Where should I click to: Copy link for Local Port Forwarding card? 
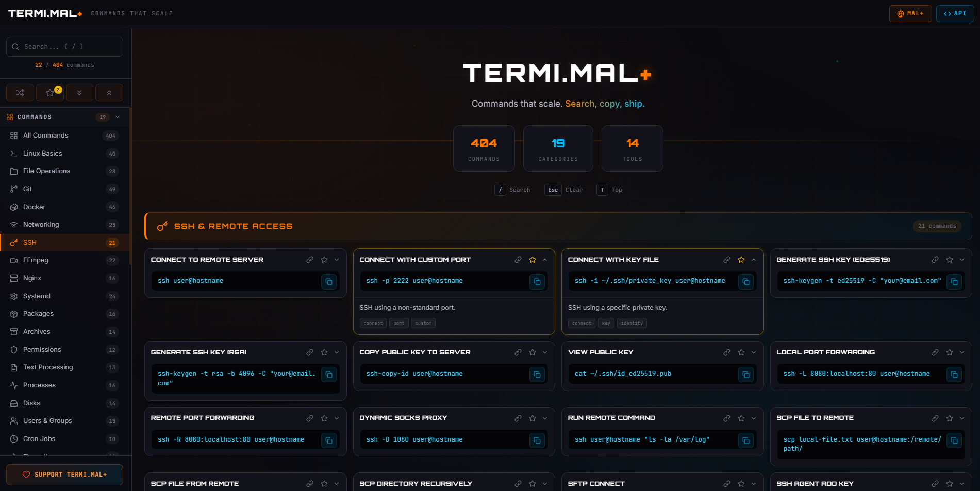[935, 352]
